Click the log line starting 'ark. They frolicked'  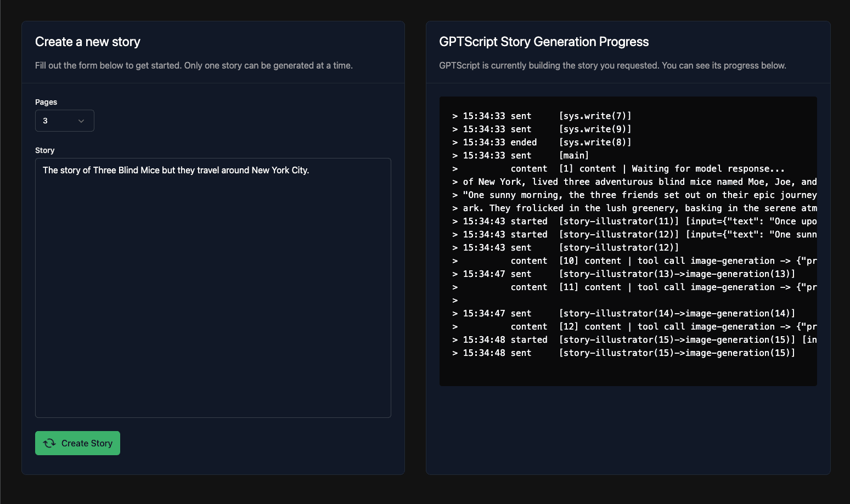click(x=634, y=208)
